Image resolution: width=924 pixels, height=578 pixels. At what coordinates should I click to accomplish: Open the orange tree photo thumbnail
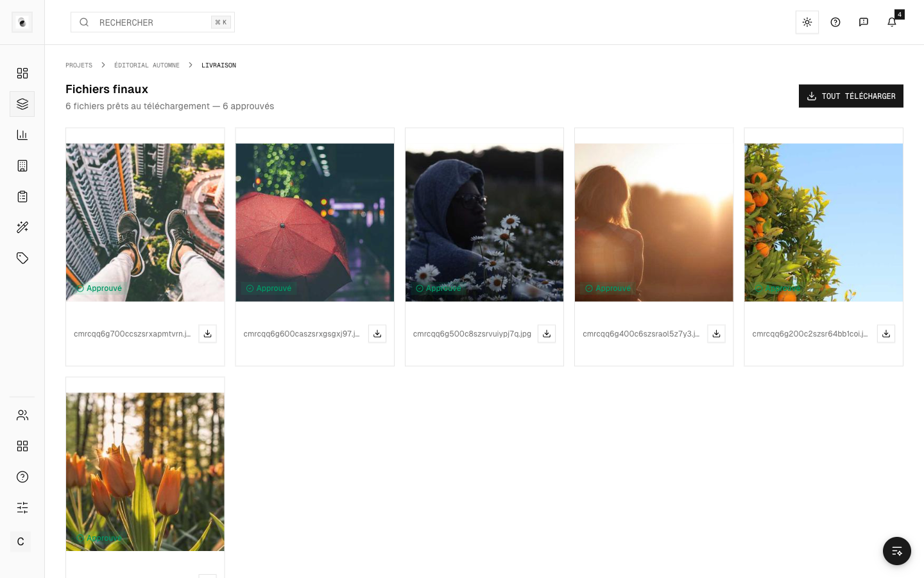tap(824, 223)
